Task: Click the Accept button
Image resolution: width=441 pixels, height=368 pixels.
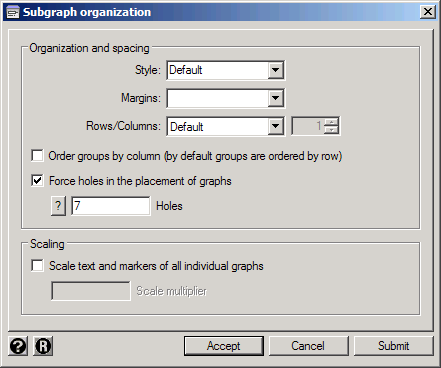Action: coord(224,346)
